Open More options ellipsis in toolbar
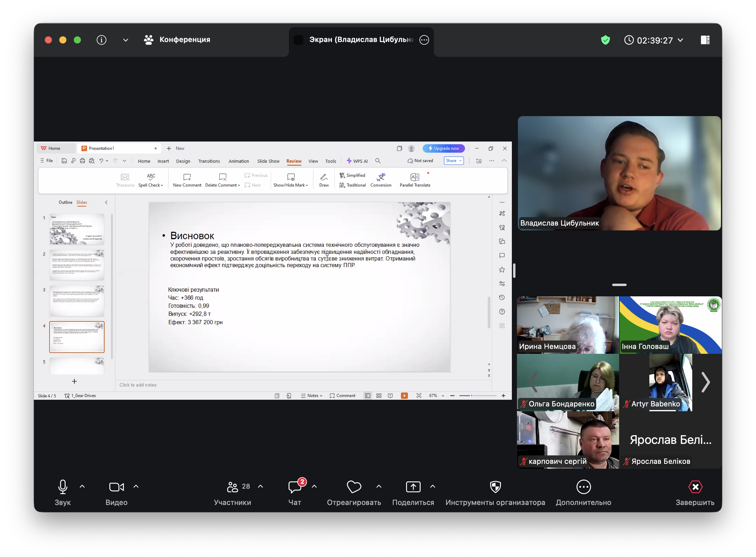Image resolution: width=756 pixels, height=557 pixels. 583,487
